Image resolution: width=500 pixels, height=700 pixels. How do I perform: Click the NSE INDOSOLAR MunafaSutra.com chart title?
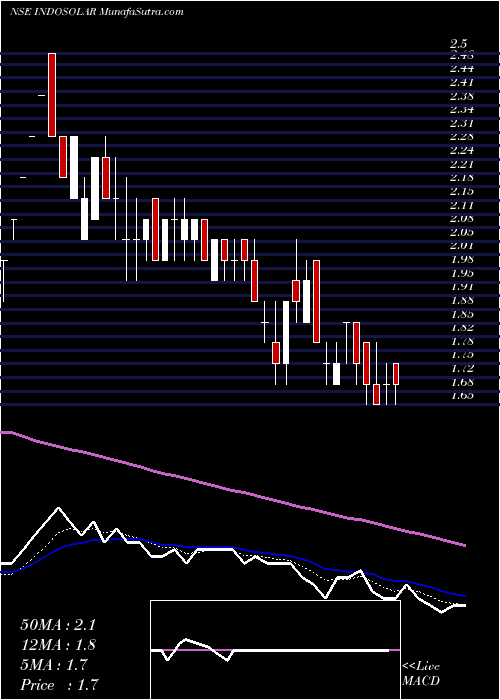(x=96, y=12)
